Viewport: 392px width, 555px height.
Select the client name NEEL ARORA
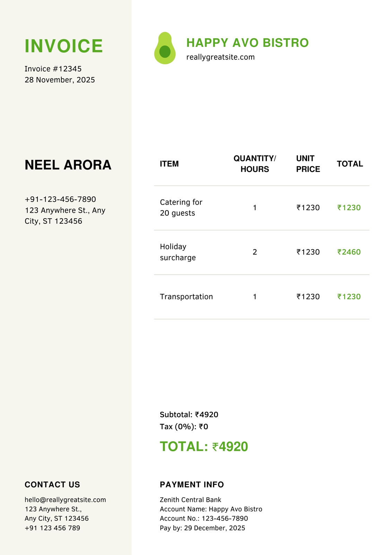pyautogui.click(x=68, y=165)
